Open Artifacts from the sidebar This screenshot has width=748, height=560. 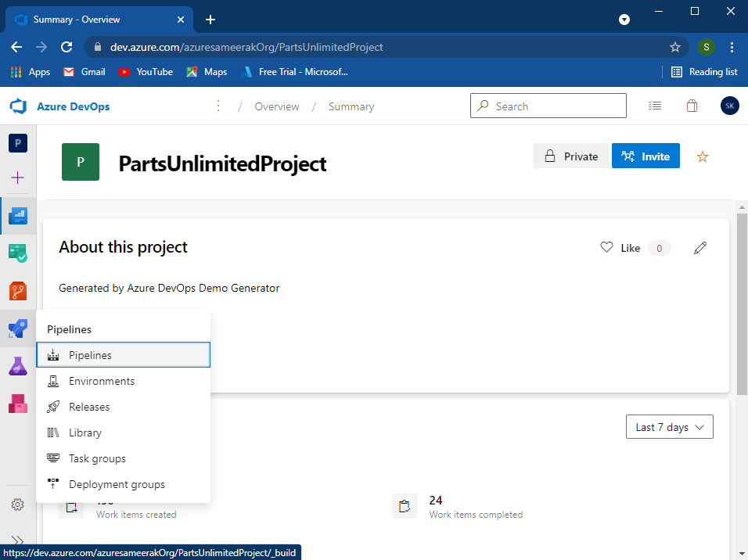pyautogui.click(x=17, y=403)
